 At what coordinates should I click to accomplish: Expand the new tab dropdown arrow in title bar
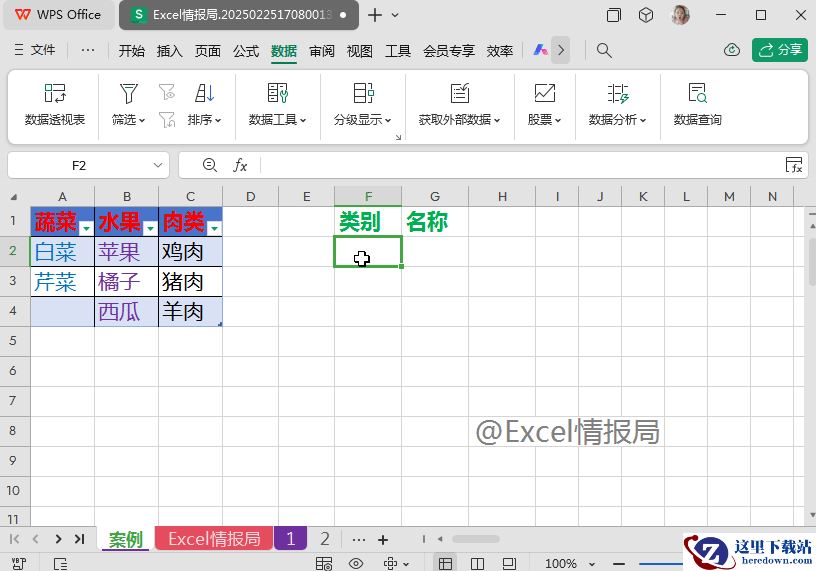pos(395,15)
